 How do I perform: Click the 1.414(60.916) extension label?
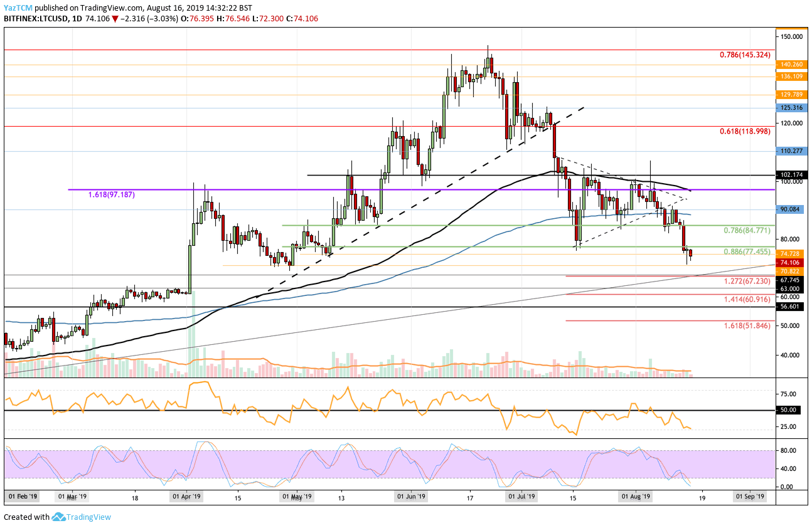click(x=748, y=300)
